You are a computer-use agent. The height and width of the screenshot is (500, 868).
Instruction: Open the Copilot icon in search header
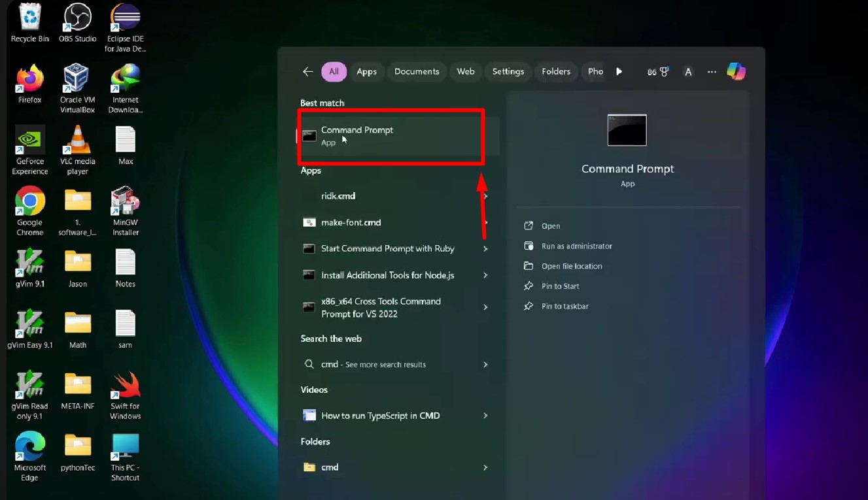[736, 71]
